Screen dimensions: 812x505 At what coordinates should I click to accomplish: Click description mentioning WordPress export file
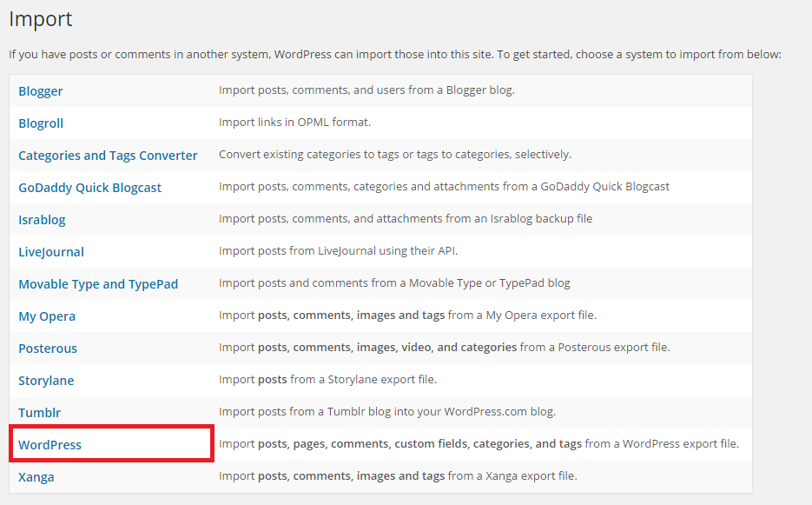[x=479, y=444]
